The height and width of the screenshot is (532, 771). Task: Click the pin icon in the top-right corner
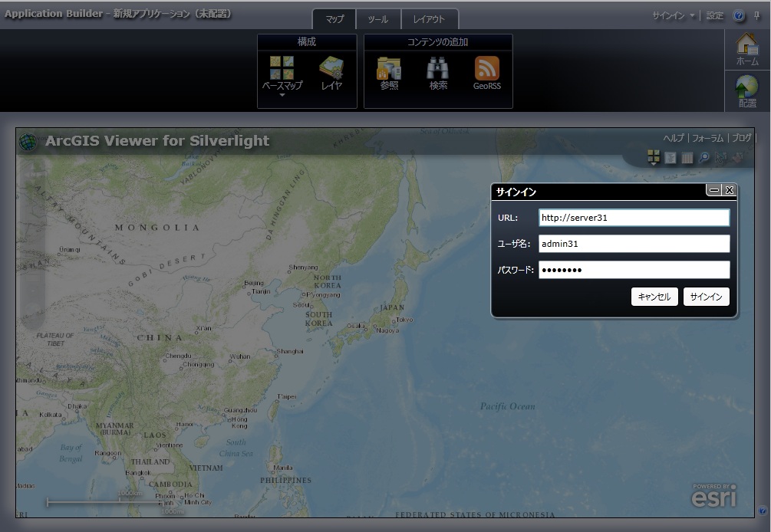point(756,16)
